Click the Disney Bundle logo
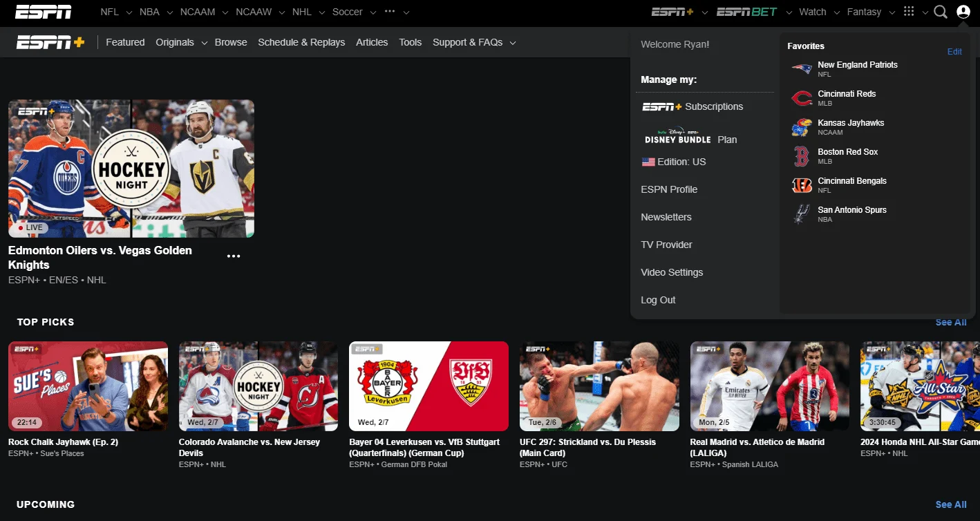980x521 pixels. click(x=677, y=136)
